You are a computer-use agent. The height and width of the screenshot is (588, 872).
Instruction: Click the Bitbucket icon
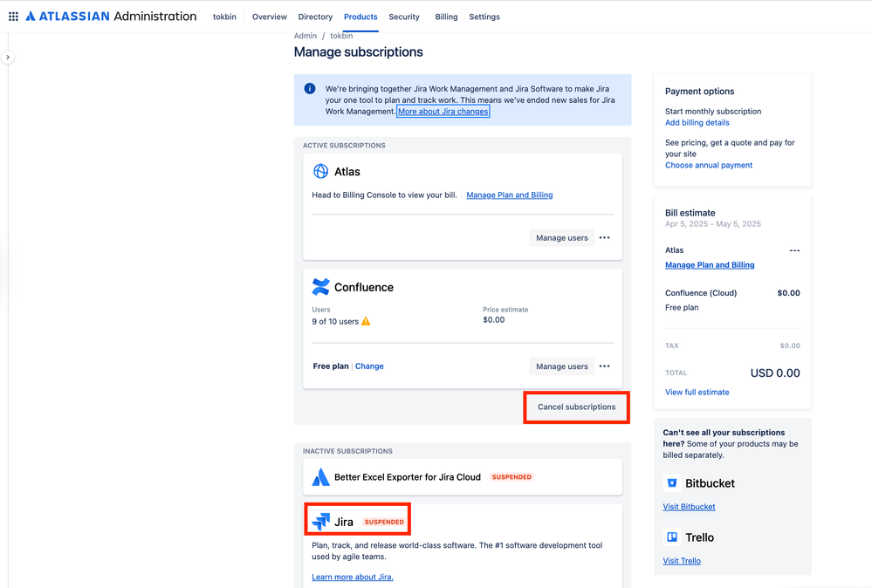pos(672,483)
